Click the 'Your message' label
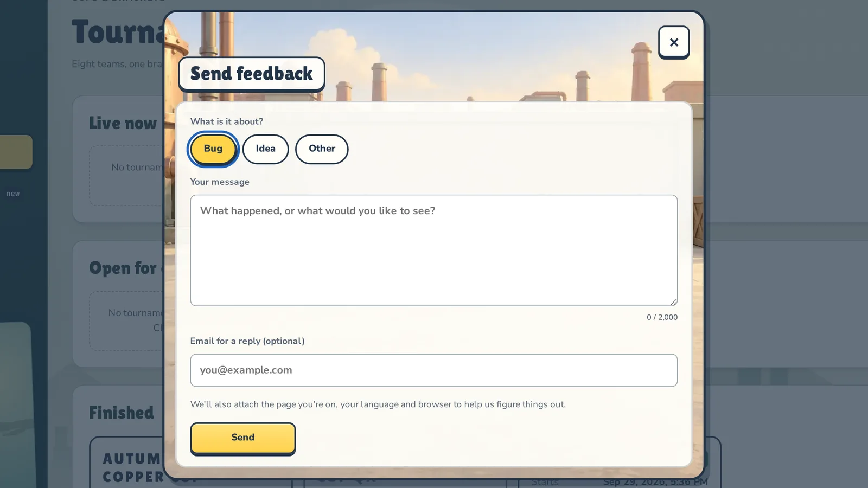 pyautogui.click(x=220, y=182)
